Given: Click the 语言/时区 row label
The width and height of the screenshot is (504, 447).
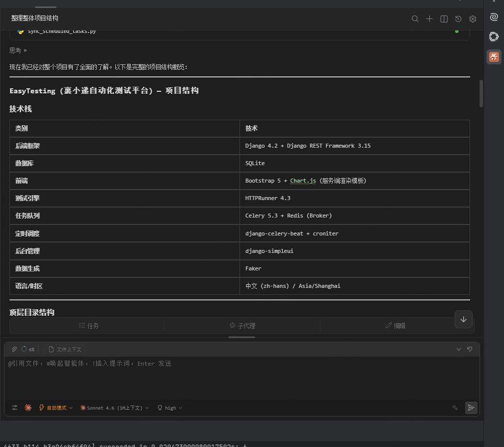Looking at the screenshot, I should point(28,286).
